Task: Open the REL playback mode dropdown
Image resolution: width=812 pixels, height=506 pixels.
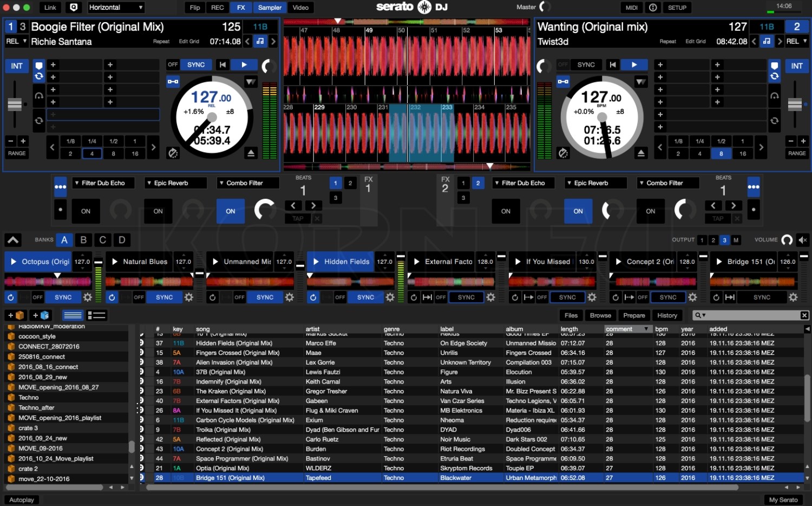Action: tap(16, 41)
